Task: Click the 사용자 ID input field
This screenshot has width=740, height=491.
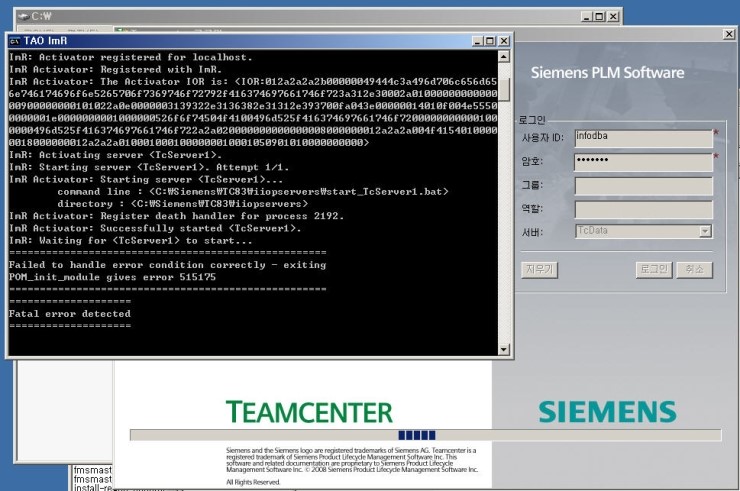Action: tap(644, 138)
